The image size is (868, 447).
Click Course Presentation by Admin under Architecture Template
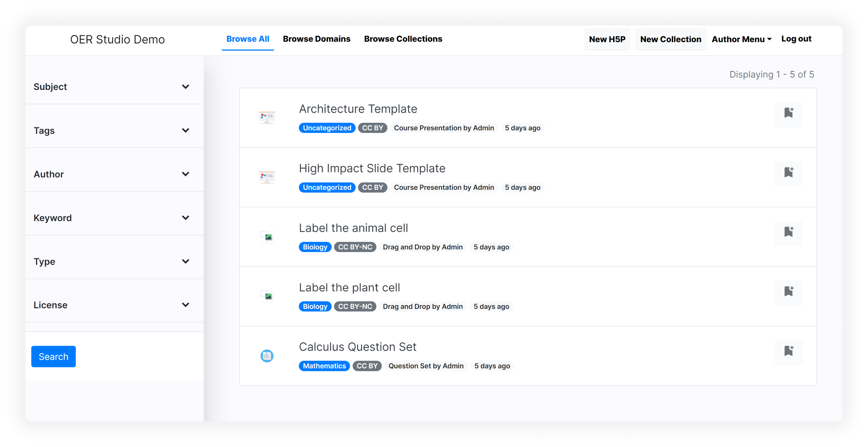point(444,128)
